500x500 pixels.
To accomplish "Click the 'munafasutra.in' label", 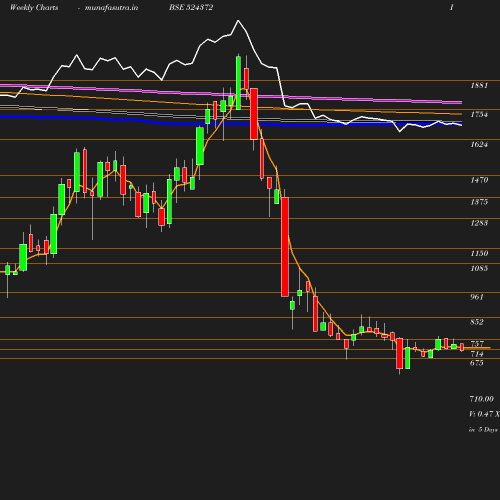I will [x=111, y=7].
